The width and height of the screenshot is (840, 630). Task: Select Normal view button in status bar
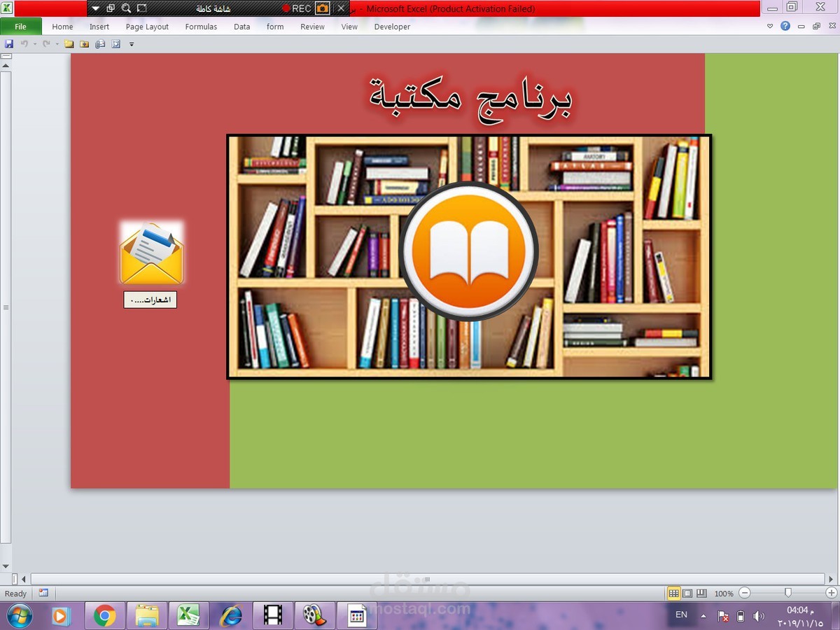click(x=673, y=593)
